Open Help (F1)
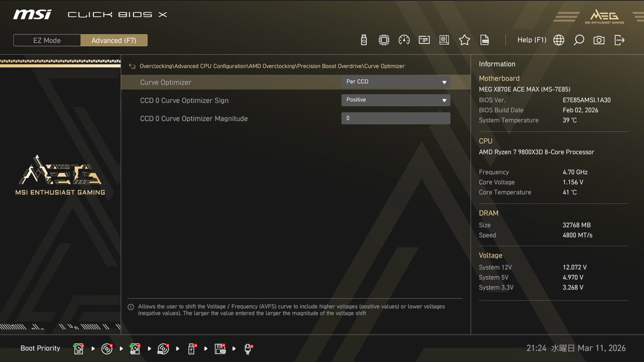644x362 pixels. (531, 40)
